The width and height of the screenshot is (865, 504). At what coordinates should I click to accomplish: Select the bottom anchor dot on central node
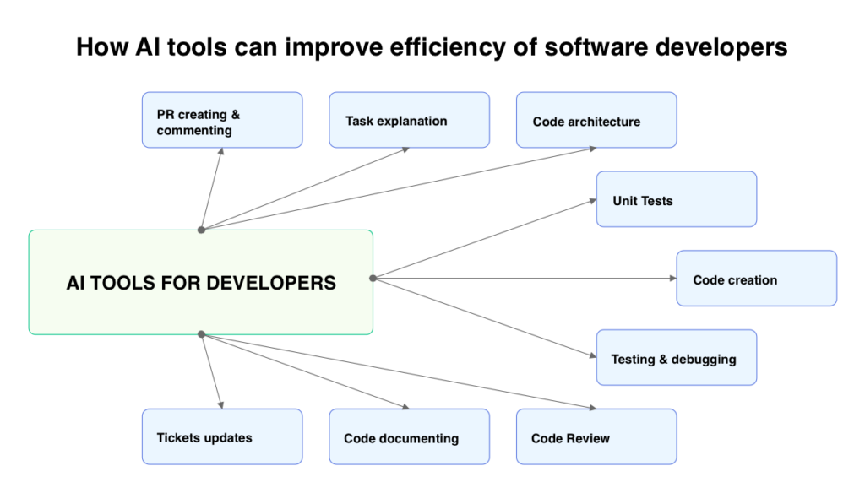(x=200, y=333)
